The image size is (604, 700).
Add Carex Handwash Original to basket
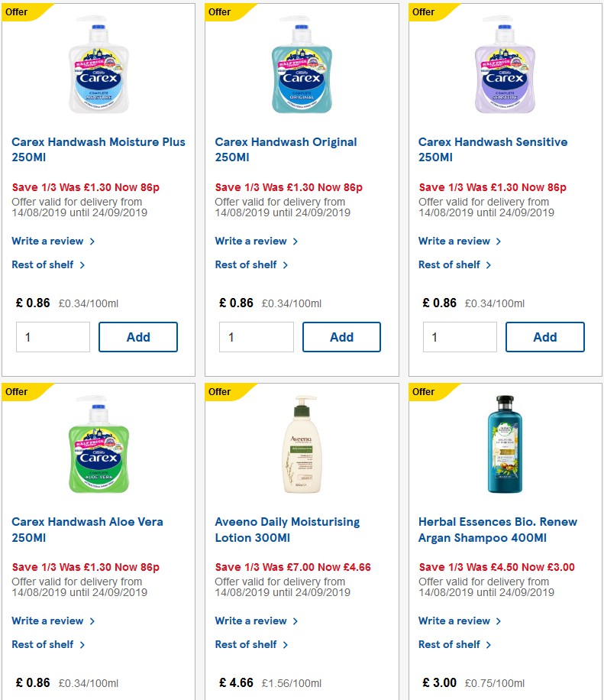[341, 336]
